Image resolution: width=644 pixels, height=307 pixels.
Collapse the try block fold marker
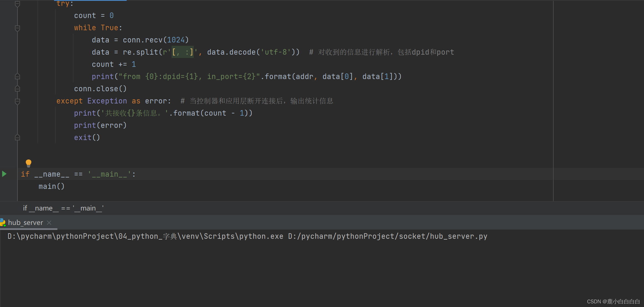[17, 4]
